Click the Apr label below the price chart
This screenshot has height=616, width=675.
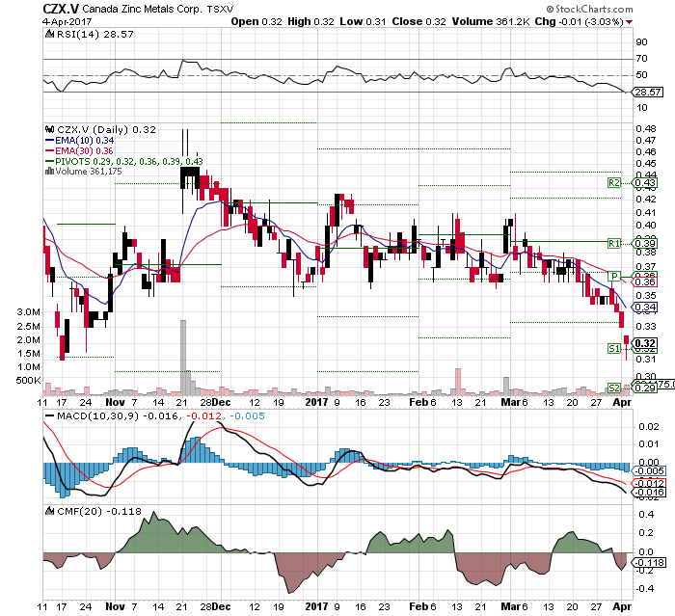tap(622, 402)
